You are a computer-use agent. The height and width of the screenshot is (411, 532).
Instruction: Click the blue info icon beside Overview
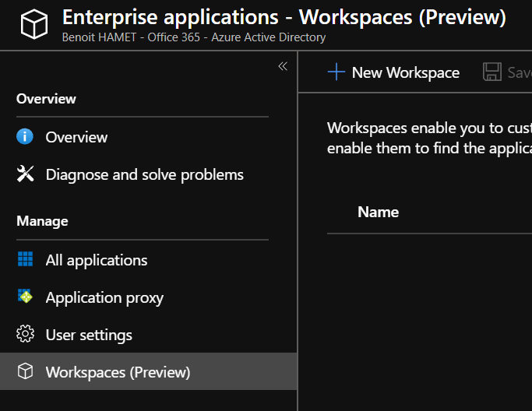click(25, 137)
